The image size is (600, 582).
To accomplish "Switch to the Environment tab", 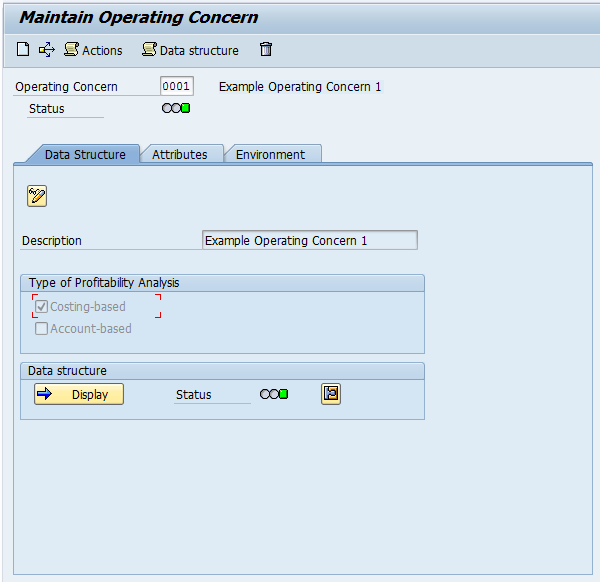I will click(271, 154).
